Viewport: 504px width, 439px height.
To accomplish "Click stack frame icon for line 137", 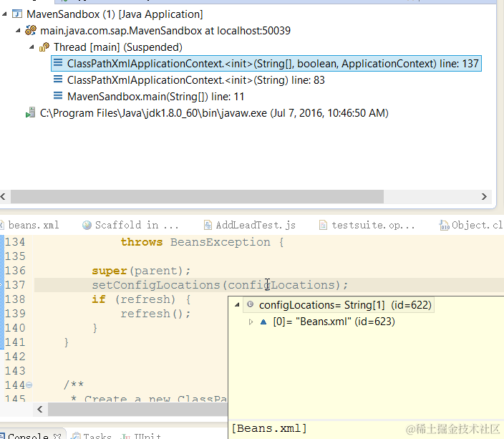I will point(58,63).
